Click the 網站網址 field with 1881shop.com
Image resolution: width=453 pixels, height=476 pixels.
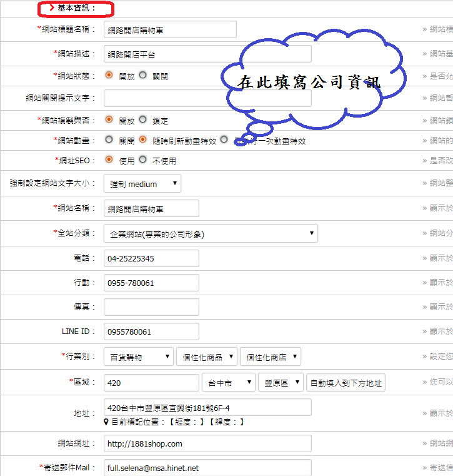(207, 443)
